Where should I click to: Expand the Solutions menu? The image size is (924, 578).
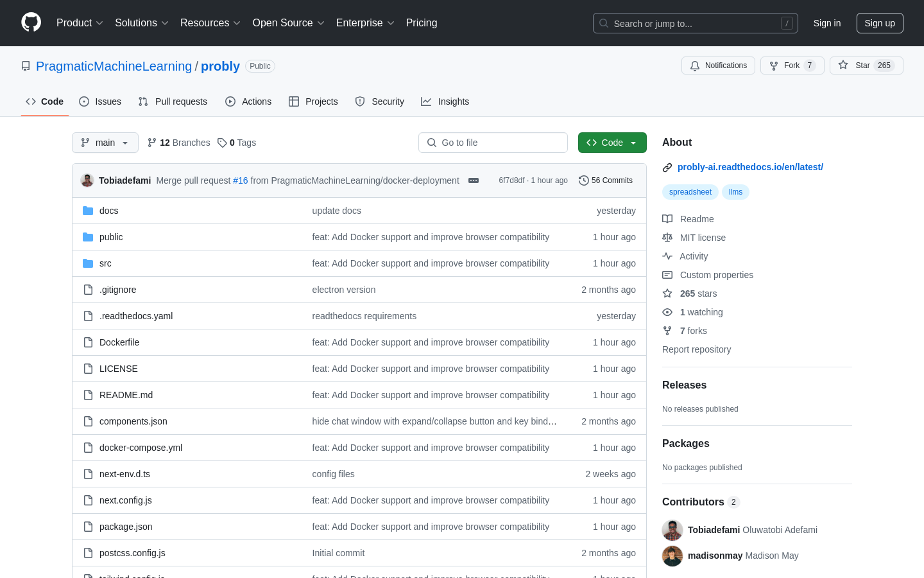tap(142, 22)
